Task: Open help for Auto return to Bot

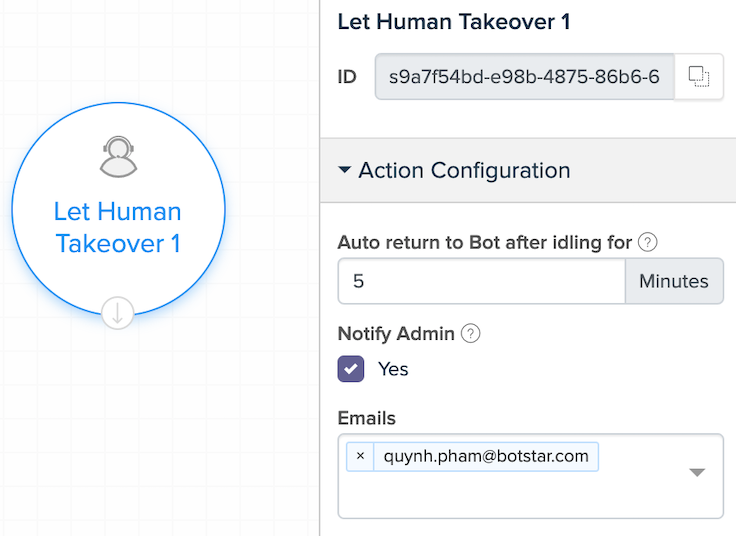Action: (648, 243)
